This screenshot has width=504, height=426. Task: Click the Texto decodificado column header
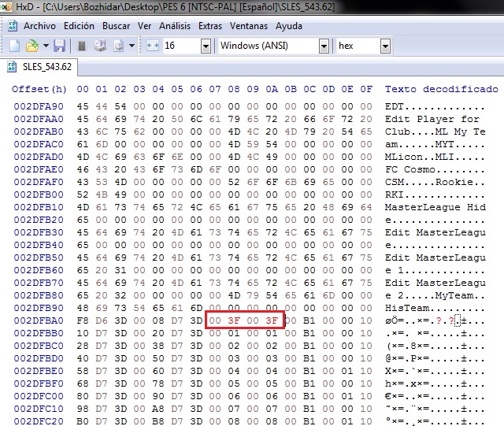click(x=442, y=89)
